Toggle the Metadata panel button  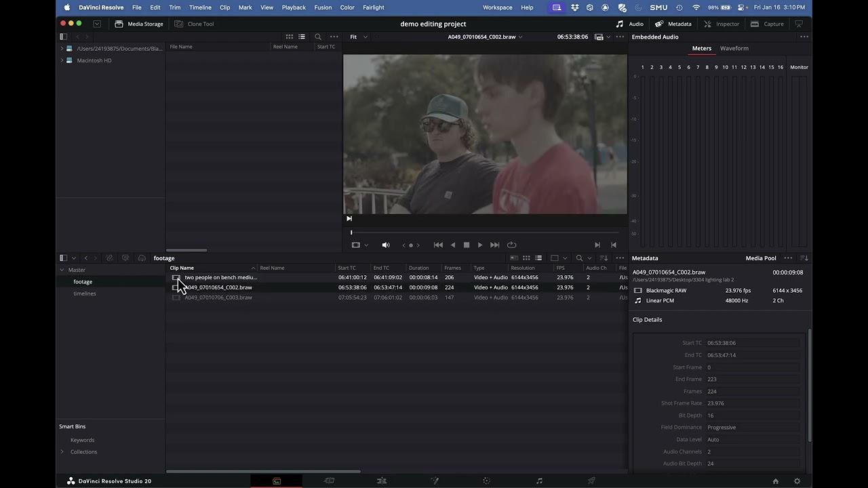(673, 24)
